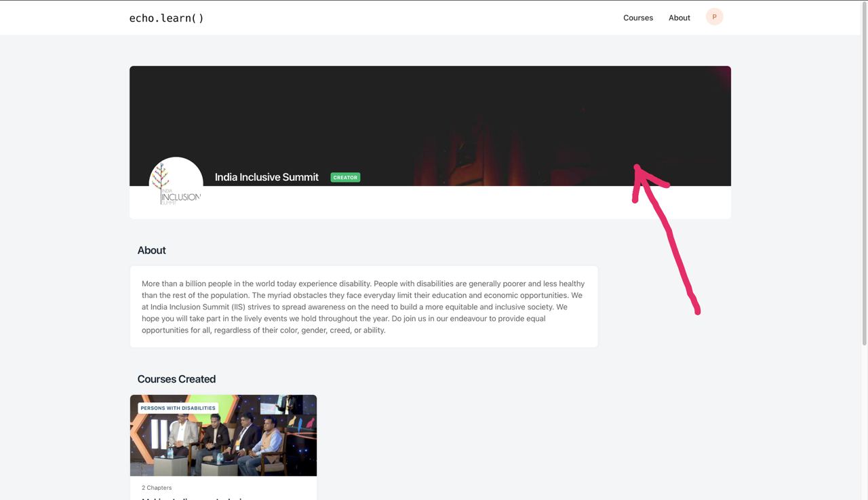Image resolution: width=868 pixels, height=500 pixels.
Task: Open the echo.learn() home logo
Action: [x=167, y=18]
